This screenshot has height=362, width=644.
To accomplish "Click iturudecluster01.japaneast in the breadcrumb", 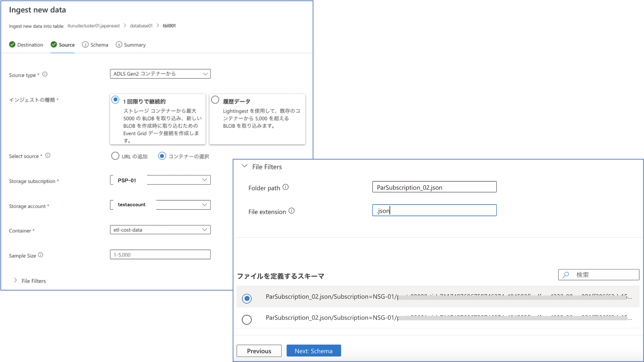I will [93, 26].
